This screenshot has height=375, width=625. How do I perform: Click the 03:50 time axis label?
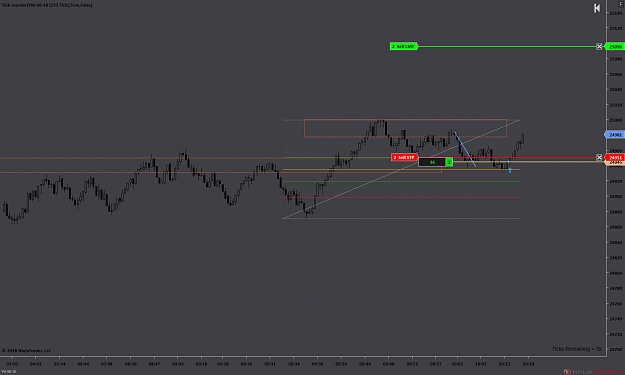click(12, 364)
